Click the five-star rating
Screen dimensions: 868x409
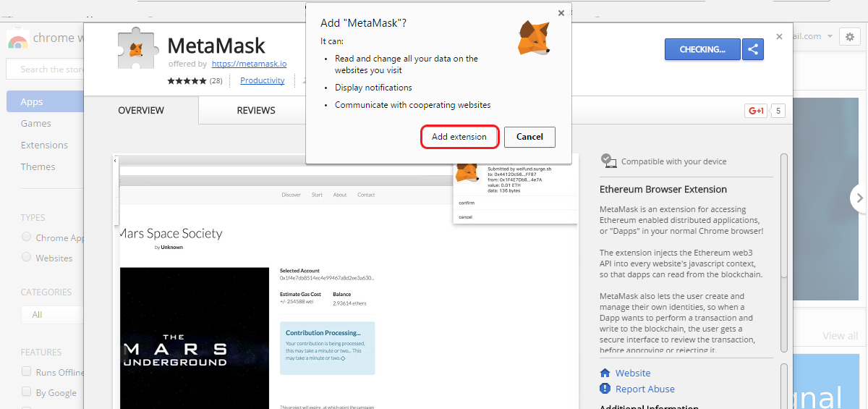[x=187, y=81]
